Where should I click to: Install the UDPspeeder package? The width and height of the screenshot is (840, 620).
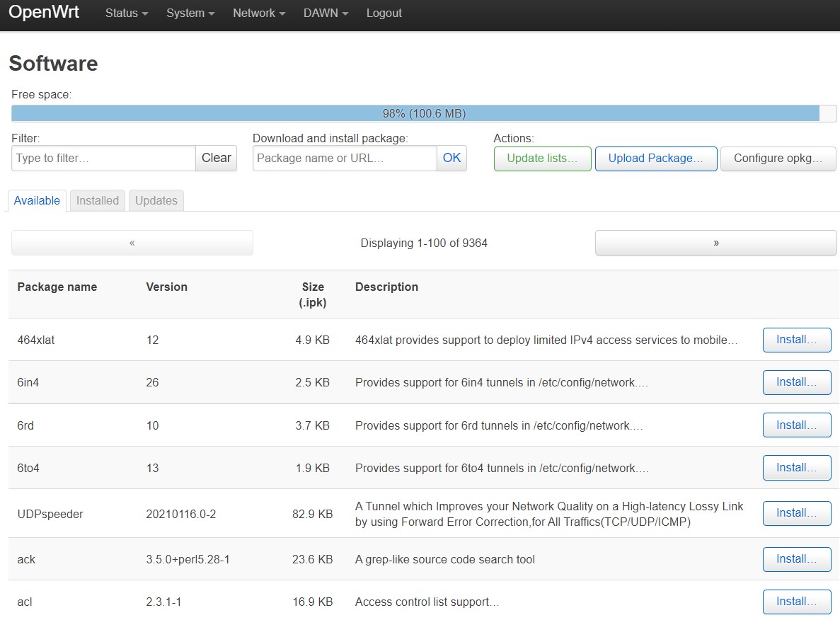pos(796,513)
